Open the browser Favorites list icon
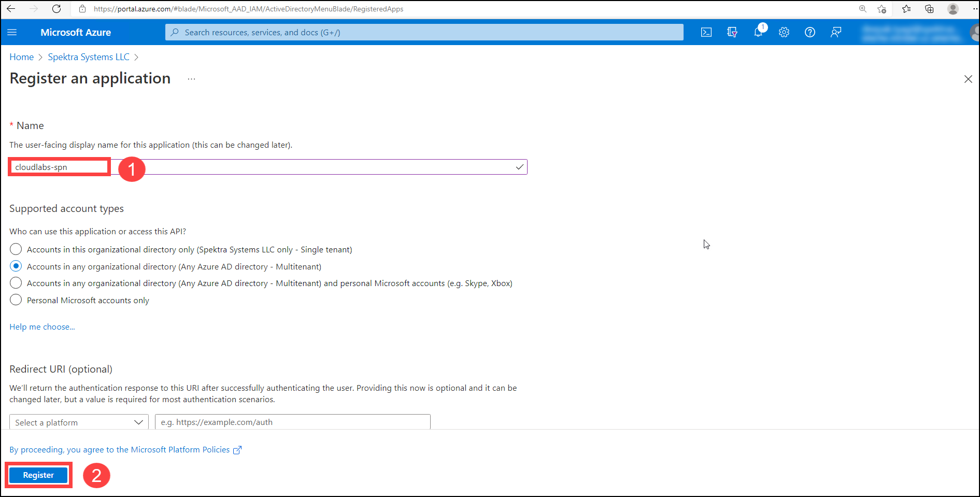980x497 pixels. 906,9
